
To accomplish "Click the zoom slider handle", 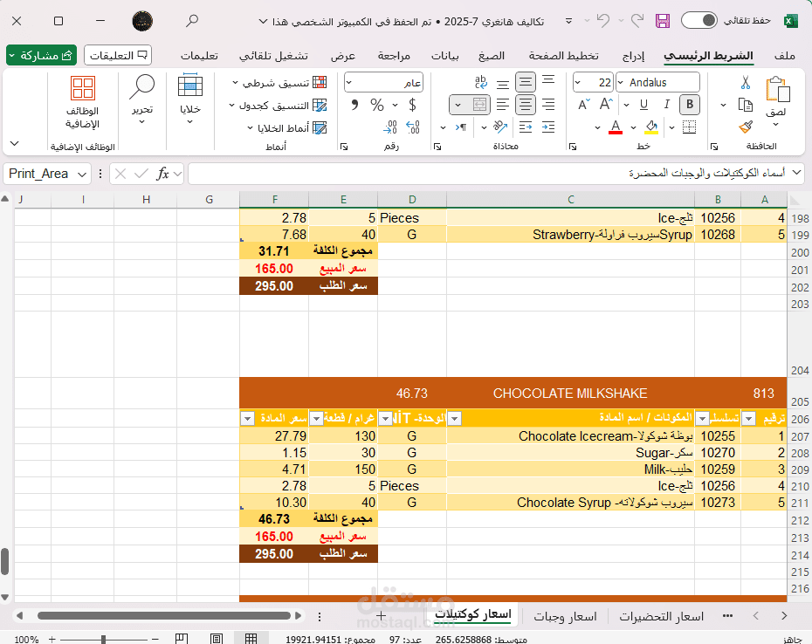I will (x=104, y=640).
